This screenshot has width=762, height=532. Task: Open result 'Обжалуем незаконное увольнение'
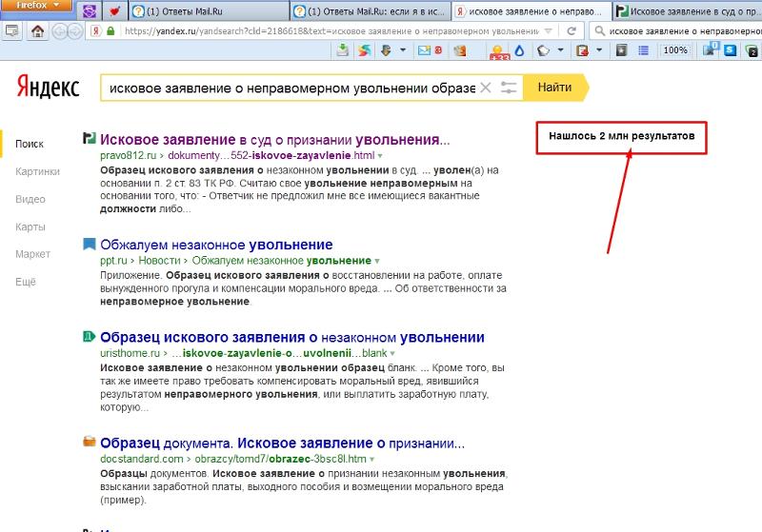[216, 245]
